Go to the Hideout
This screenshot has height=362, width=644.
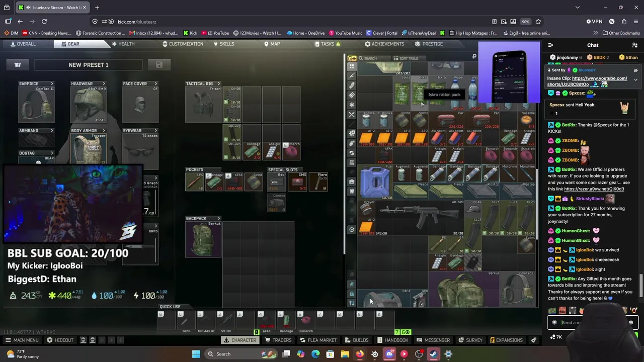coord(60,340)
